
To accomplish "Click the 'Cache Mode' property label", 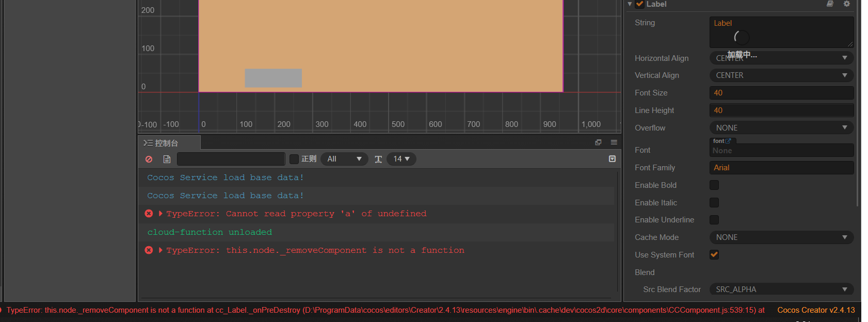I will tap(656, 237).
